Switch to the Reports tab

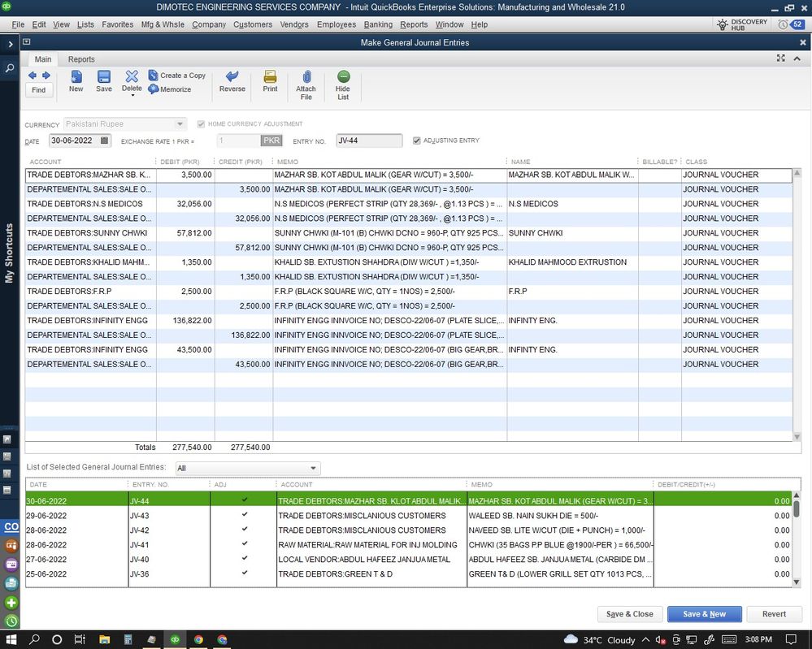[81, 59]
